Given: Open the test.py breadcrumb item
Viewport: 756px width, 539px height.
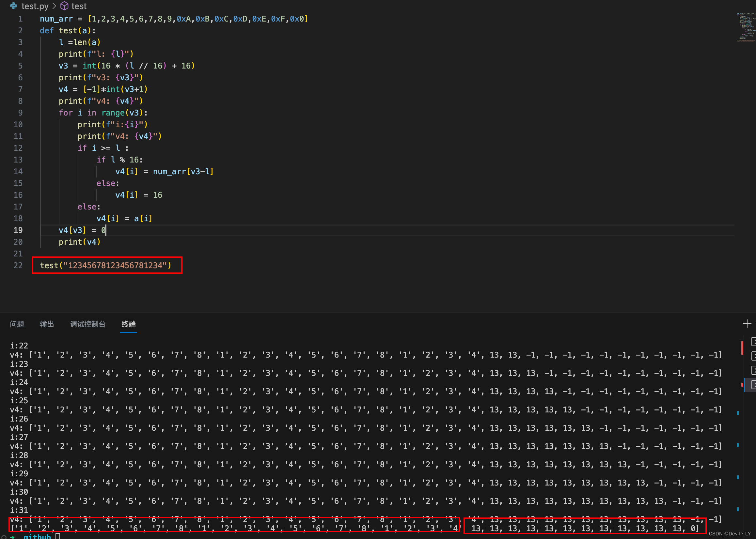Looking at the screenshot, I should tap(35, 6).
